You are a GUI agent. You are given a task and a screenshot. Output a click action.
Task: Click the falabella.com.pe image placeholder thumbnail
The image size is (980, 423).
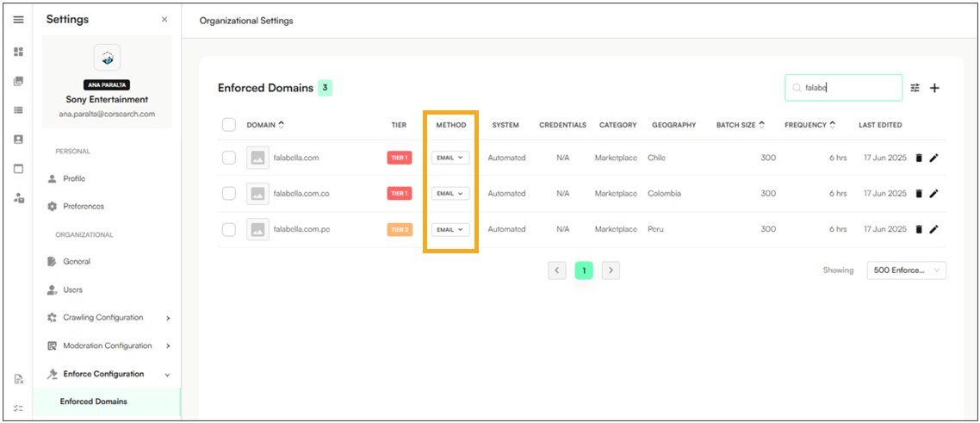point(257,229)
